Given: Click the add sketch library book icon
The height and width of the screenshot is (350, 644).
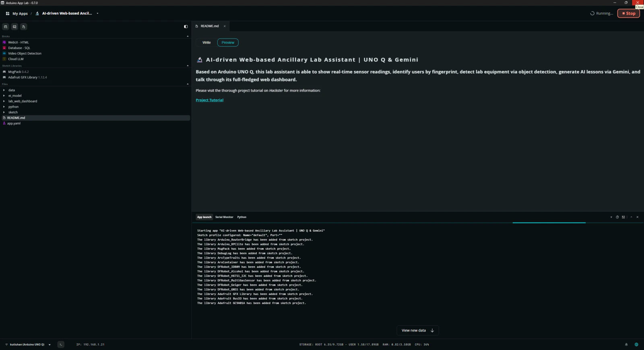Looking at the screenshot, I should point(14,27).
